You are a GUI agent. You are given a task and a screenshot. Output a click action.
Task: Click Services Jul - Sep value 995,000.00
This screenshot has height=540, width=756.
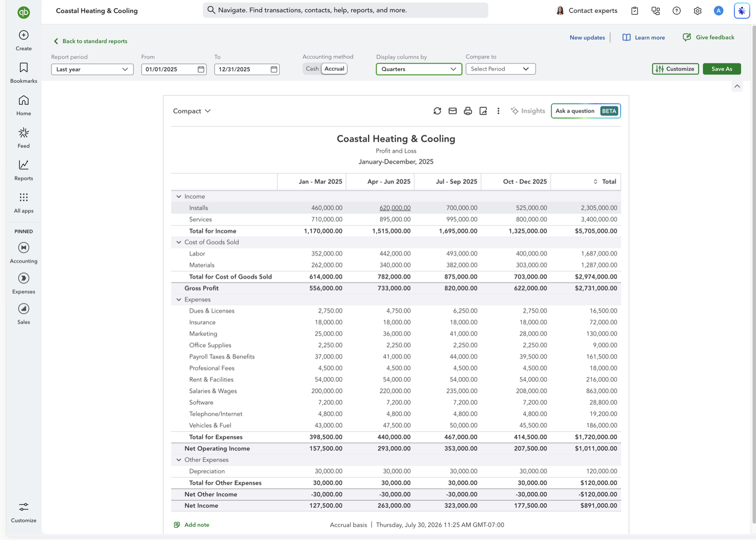pyautogui.click(x=462, y=219)
